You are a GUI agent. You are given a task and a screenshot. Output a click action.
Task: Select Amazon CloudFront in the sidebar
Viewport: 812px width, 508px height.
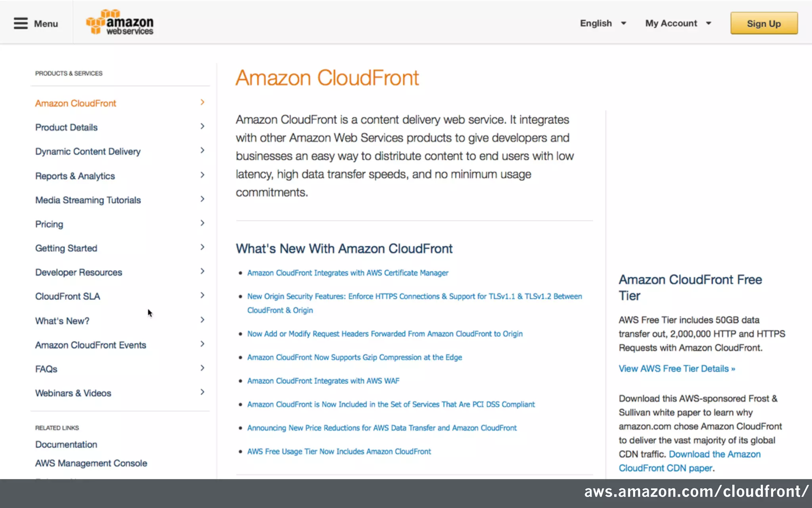(x=75, y=103)
